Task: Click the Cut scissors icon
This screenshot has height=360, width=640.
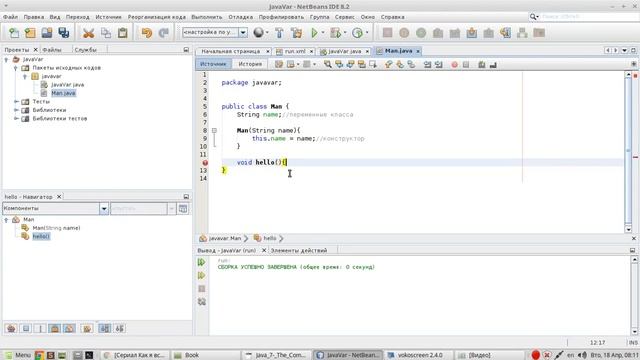Action: (88, 33)
